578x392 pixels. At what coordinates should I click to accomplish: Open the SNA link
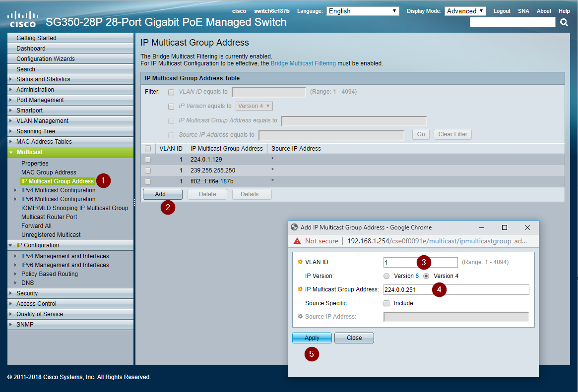tap(523, 11)
